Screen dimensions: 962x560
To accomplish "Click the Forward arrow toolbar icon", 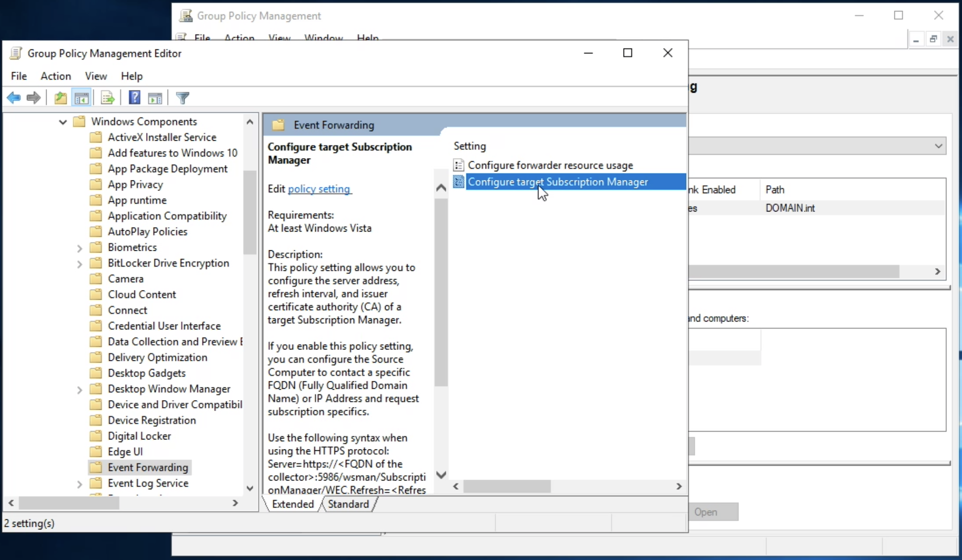I will pyautogui.click(x=34, y=98).
